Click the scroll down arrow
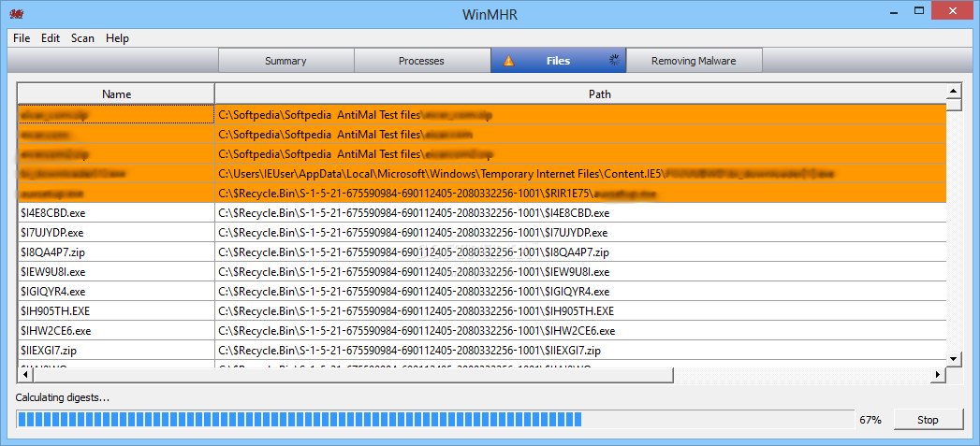The image size is (980, 446). point(953,358)
